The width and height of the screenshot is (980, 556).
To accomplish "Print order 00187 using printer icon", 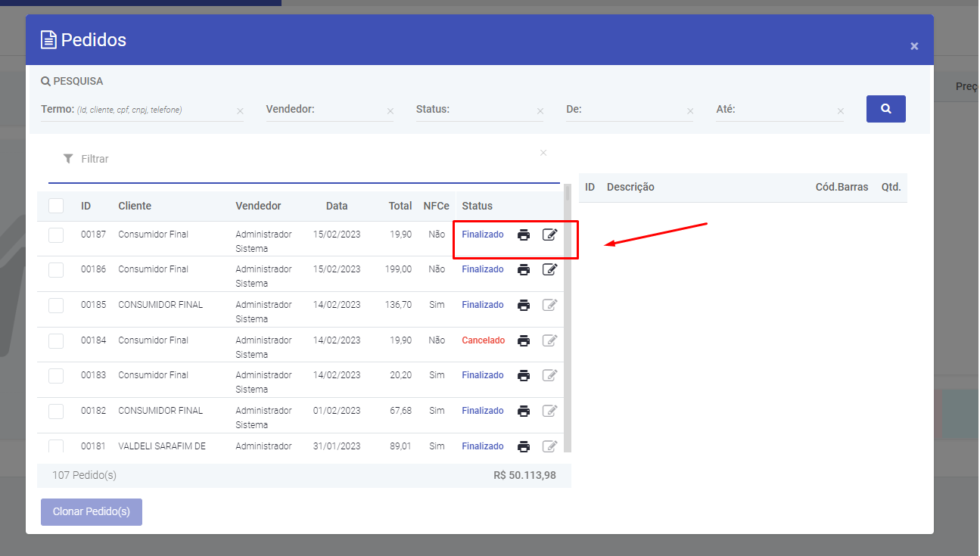I will click(x=524, y=235).
